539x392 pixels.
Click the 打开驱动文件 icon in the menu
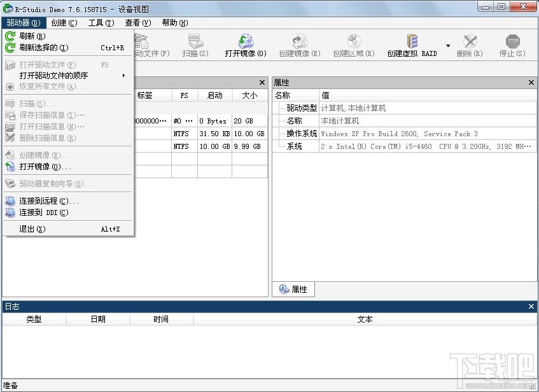10,65
